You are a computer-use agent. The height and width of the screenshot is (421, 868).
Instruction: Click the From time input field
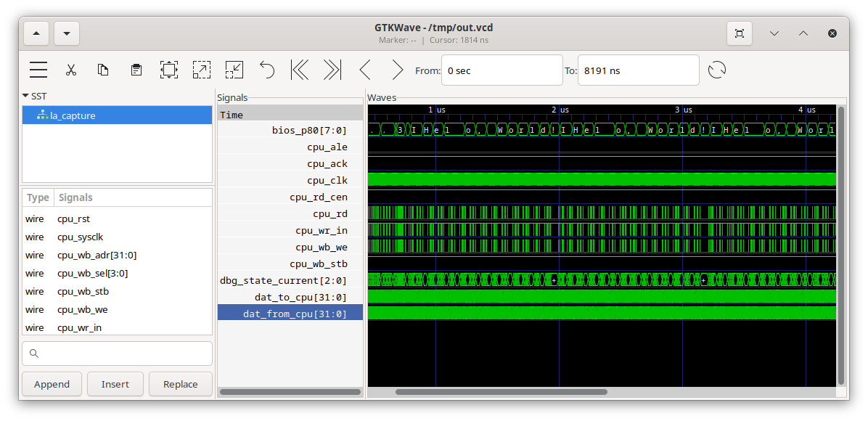coord(501,70)
